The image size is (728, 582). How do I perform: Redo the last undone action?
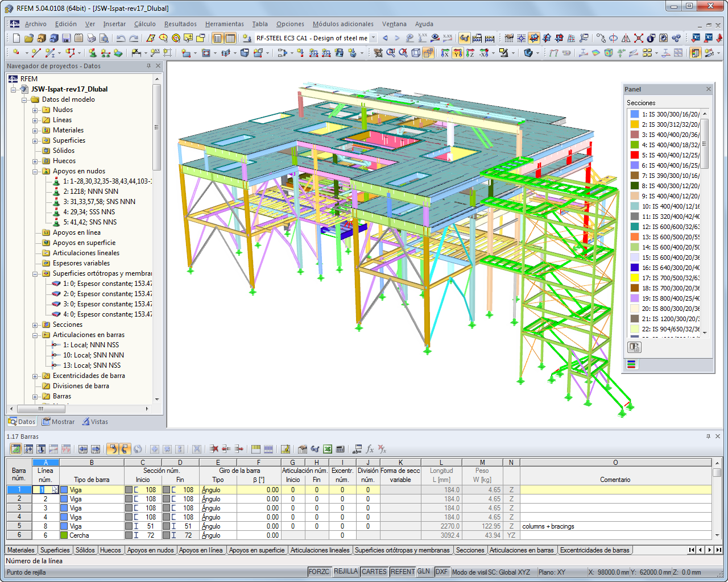[x=134, y=38]
